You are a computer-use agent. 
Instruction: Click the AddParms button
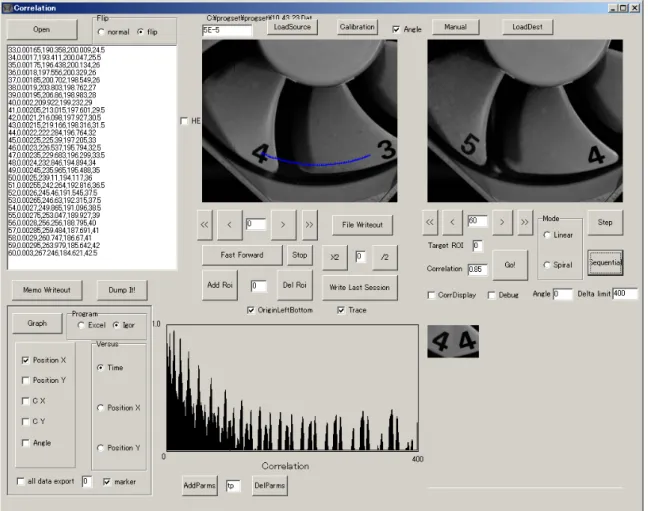199,485
